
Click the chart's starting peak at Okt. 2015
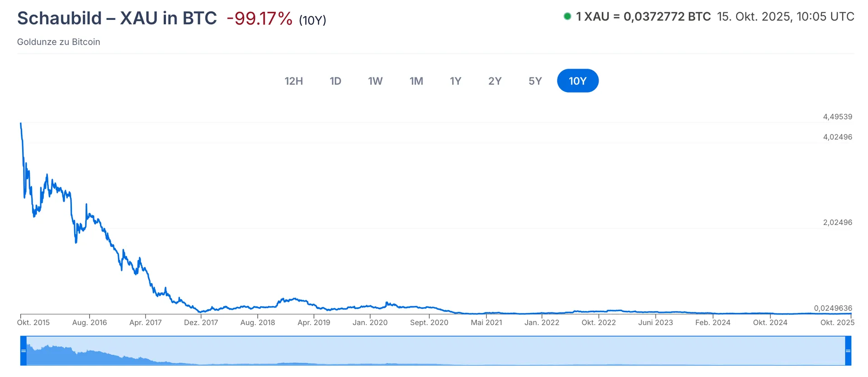tap(21, 123)
